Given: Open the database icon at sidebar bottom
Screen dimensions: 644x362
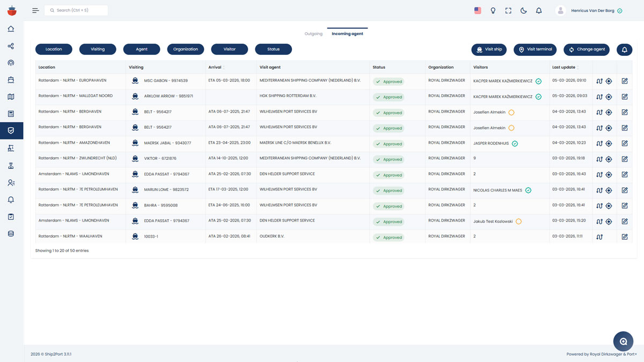Looking at the screenshot, I should tap(11, 233).
